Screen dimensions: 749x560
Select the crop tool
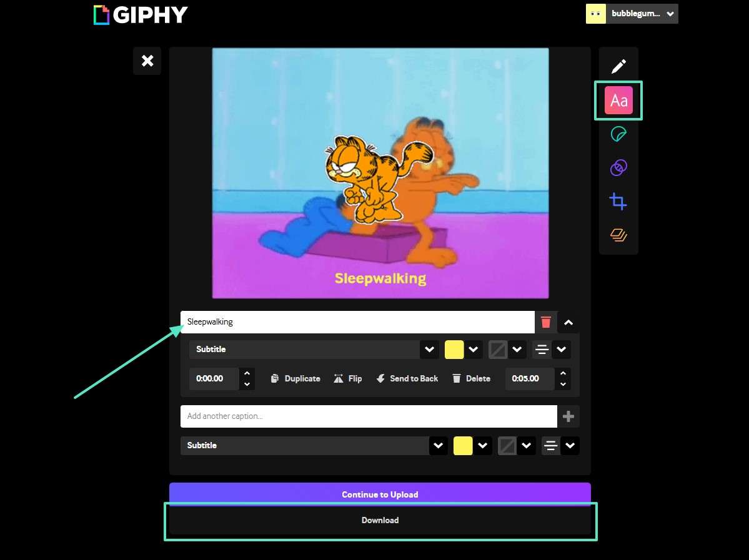618,202
